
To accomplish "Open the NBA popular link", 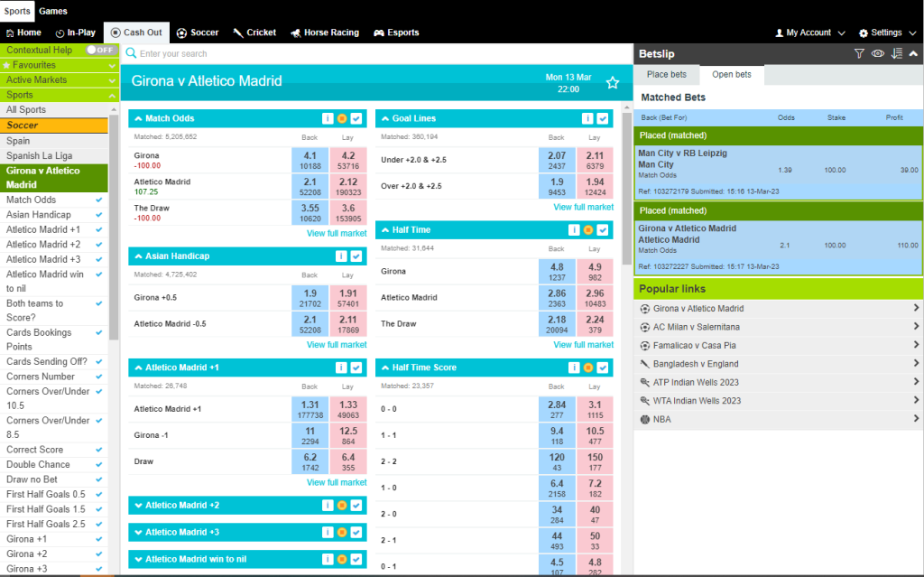I will tap(779, 420).
